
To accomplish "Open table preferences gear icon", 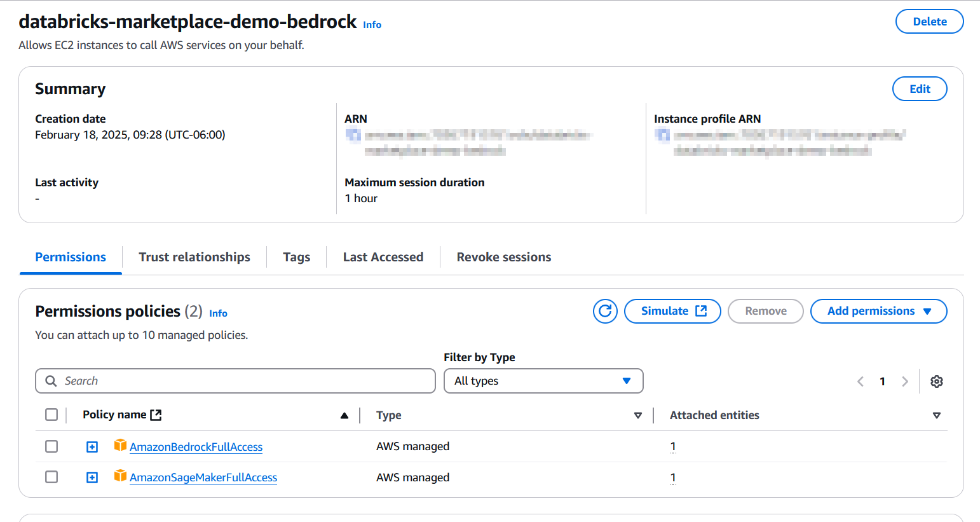I will (936, 381).
